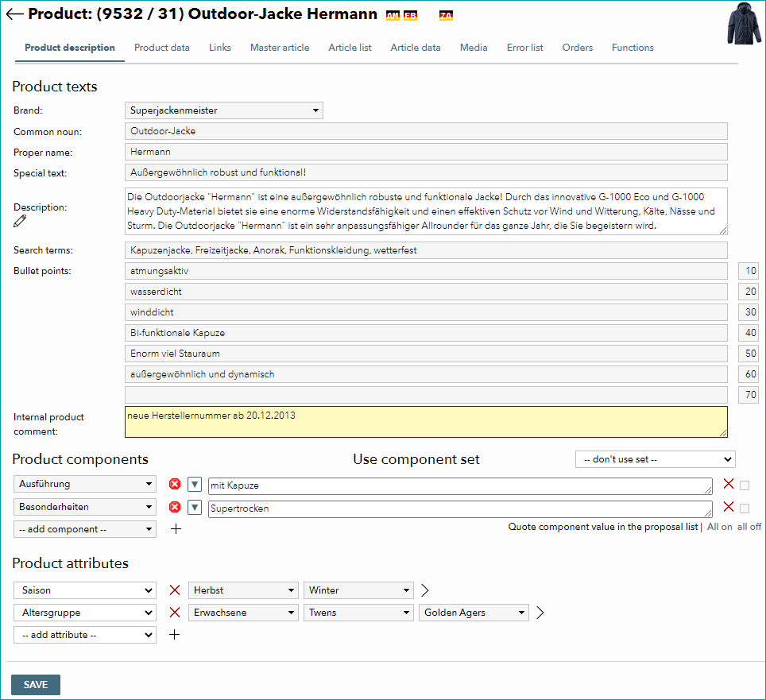Click chevron after Winter to add value
766x700 pixels.
(x=425, y=590)
